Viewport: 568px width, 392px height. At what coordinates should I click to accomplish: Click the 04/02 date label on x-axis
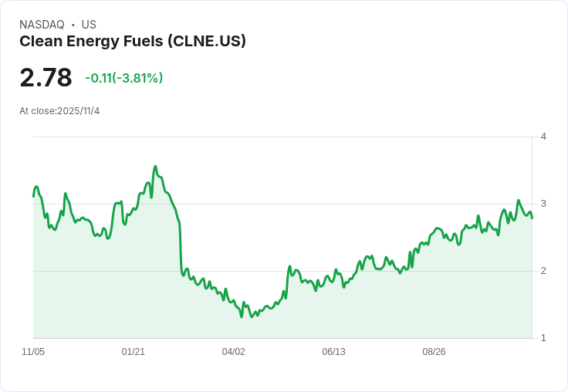click(233, 352)
